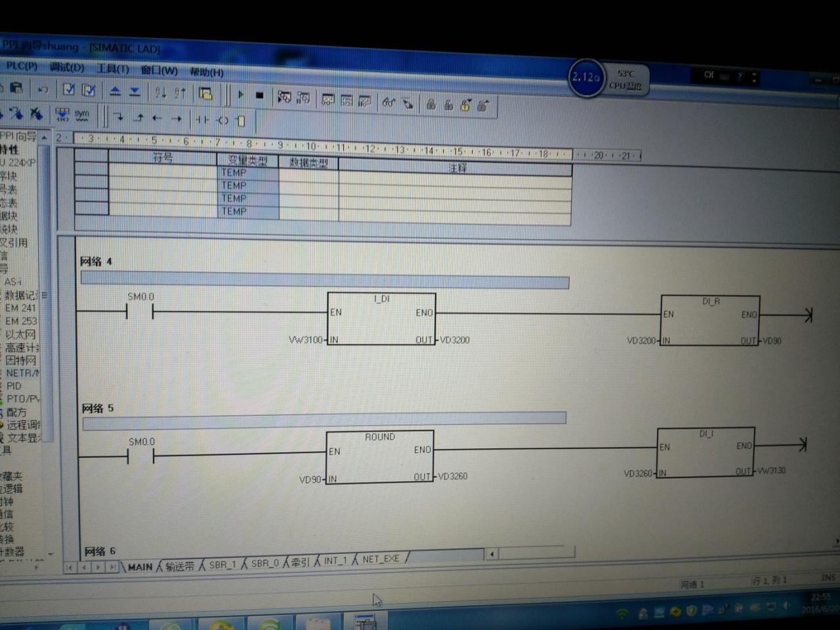
Task: Open the 窗口(W) window menu
Action: (159, 70)
